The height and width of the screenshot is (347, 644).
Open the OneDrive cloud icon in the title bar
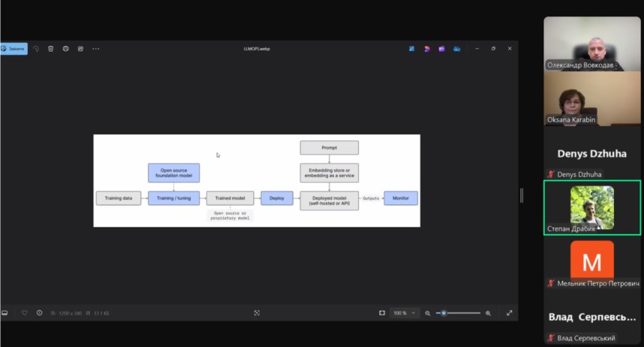click(456, 48)
